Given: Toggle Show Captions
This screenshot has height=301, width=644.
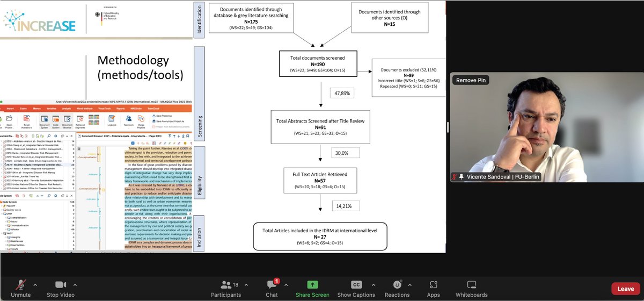Looking at the screenshot, I should 356,288.
